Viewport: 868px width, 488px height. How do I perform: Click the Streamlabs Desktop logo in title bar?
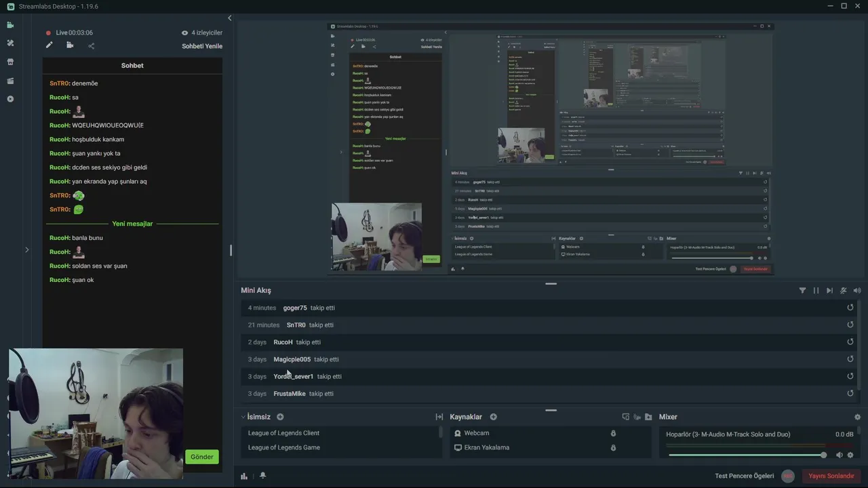pos(10,6)
